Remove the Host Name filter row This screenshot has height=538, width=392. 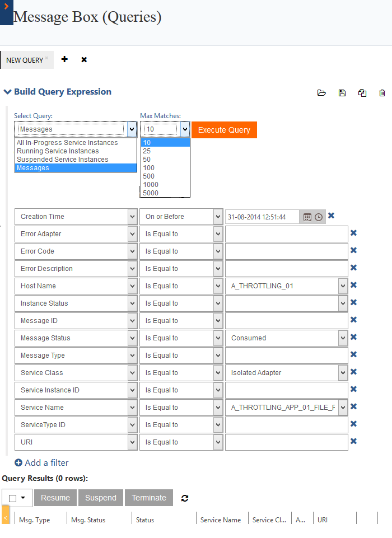click(x=353, y=286)
